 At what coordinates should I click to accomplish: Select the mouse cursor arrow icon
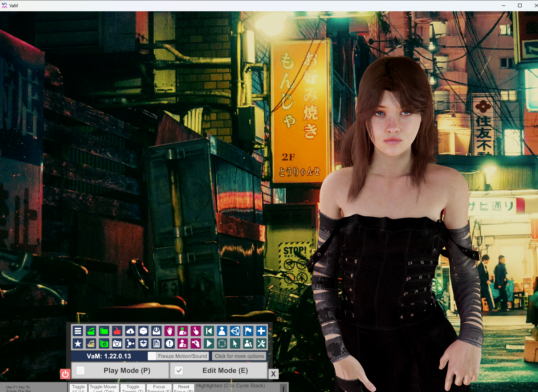[x=235, y=343]
